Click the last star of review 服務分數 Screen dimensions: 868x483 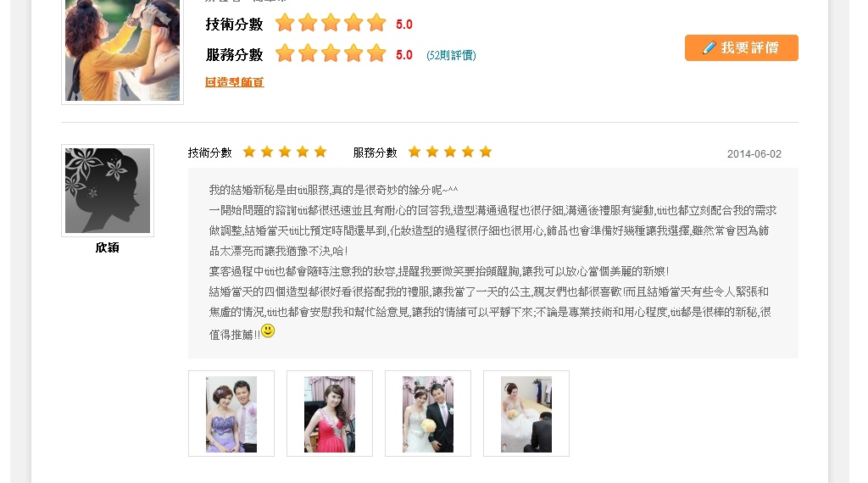click(x=486, y=152)
